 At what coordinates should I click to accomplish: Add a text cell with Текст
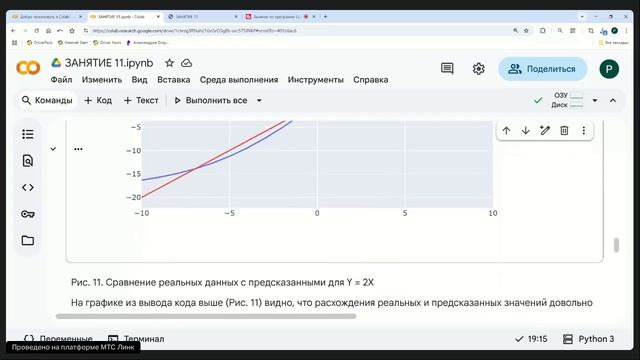coord(141,100)
